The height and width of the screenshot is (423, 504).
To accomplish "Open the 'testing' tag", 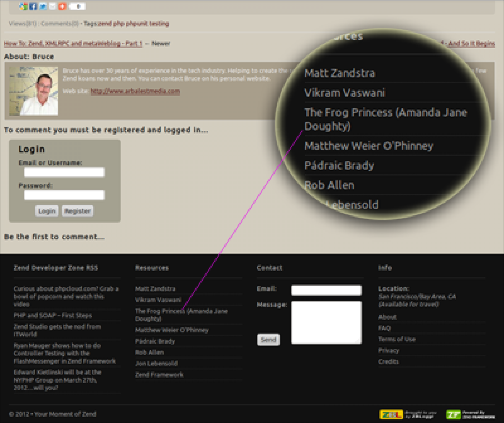I will tap(160, 23).
